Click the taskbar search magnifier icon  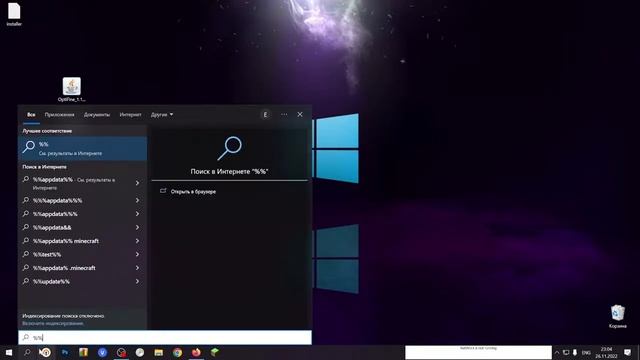(x=27, y=352)
